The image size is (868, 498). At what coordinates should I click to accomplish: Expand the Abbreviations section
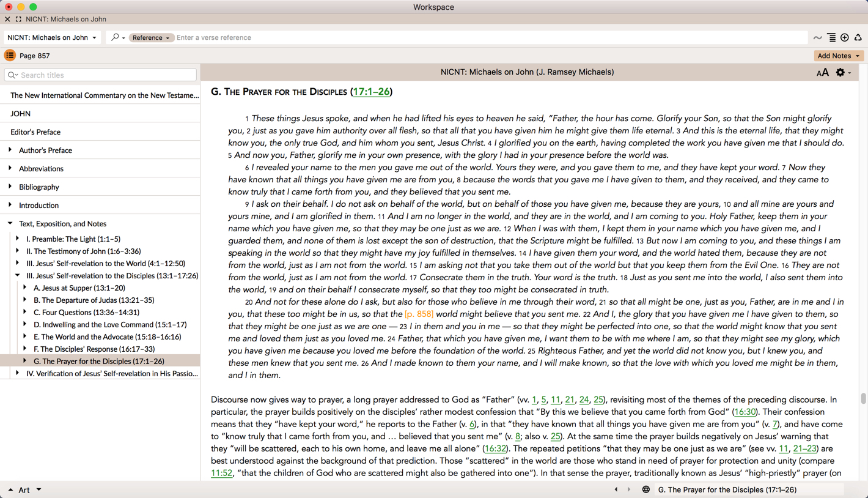[10, 168]
